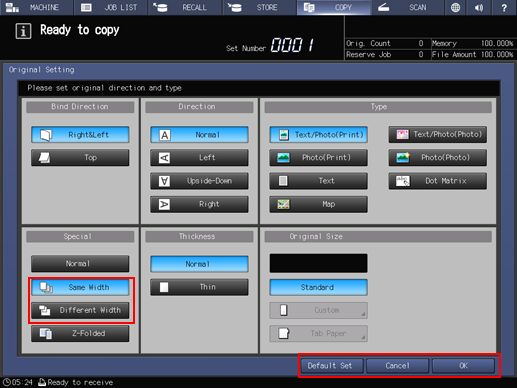Click the document icon on Text/Photo(Print)
Screen dimensions: 517x388
click(284, 135)
